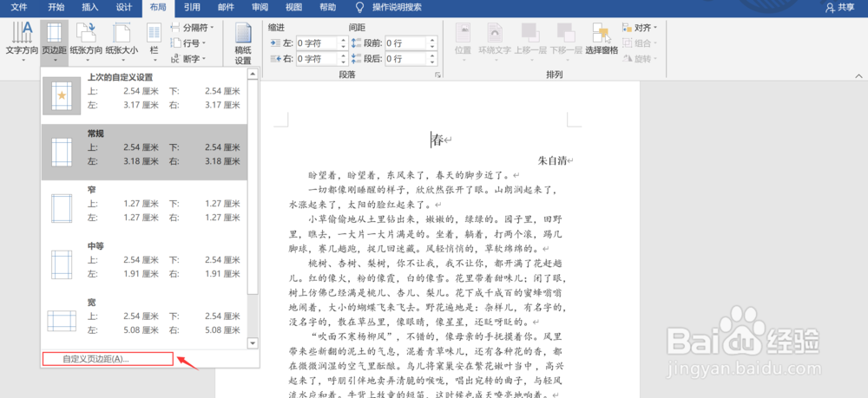
Task: Click the Tell Me search (操作说明搜索)
Action: pos(397,7)
